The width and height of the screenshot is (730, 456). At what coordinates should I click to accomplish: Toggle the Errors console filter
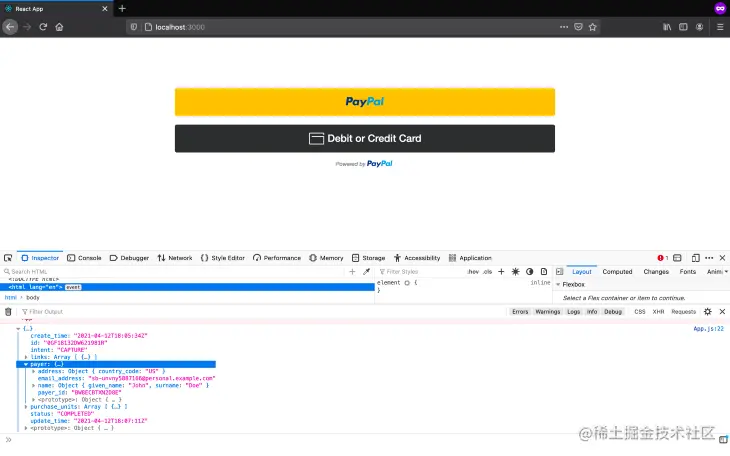click(x=520, y=312)
